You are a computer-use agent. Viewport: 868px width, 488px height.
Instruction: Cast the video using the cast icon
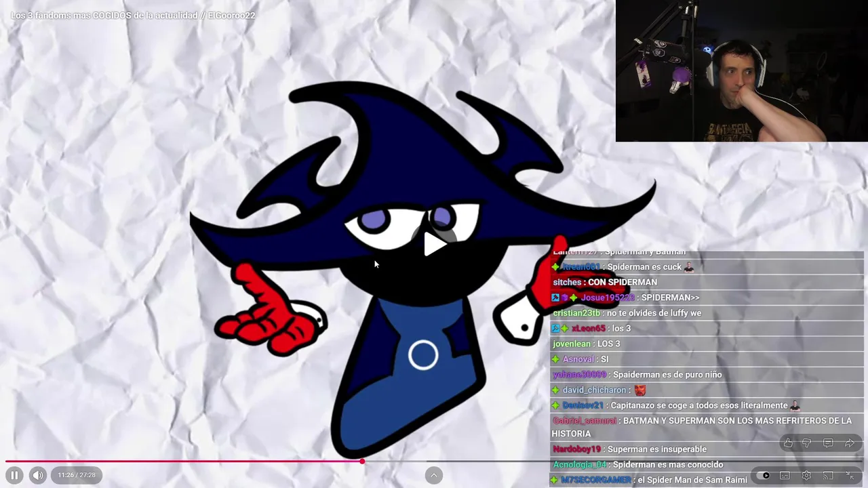tap(828, 476)
